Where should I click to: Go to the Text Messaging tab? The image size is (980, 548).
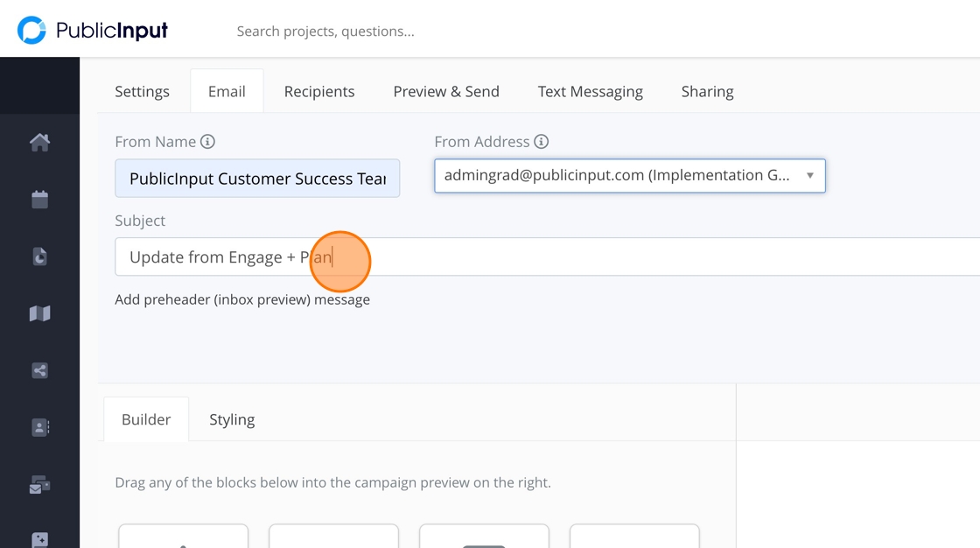[x=590, y=92]
